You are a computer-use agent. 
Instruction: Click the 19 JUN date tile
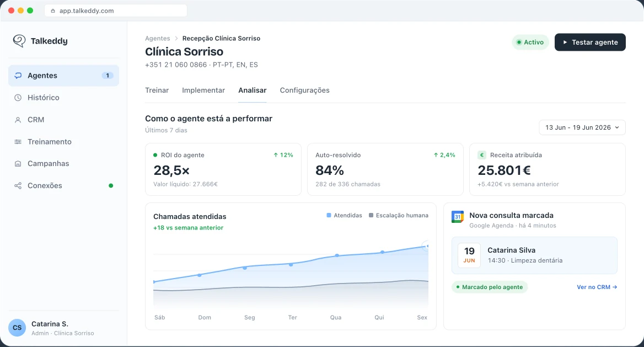[469, 255]
